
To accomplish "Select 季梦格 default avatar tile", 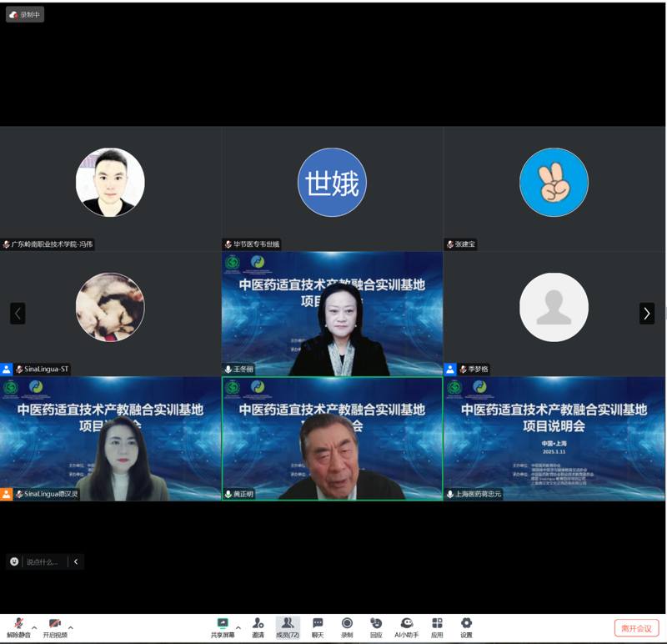I will (x=554, y=307).
